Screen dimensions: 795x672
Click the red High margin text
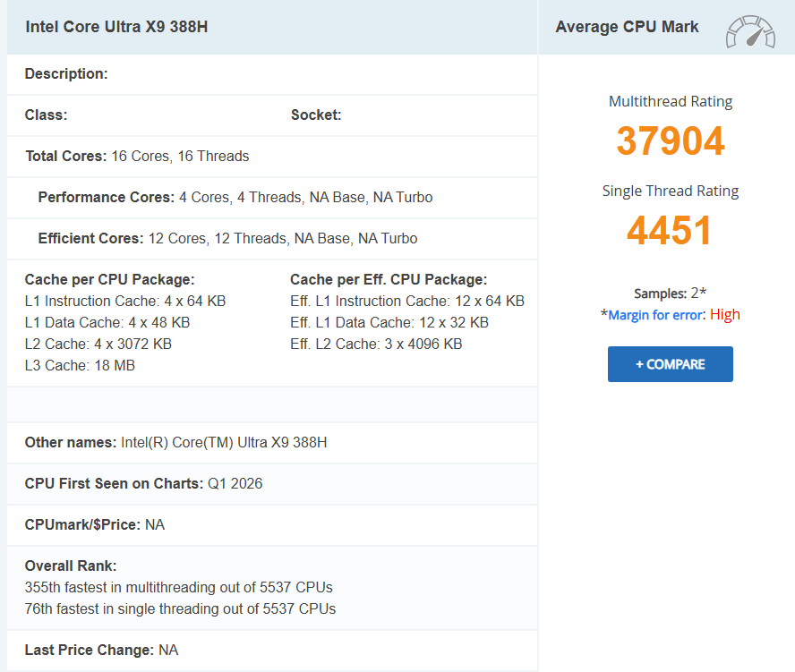pyautogui.click(x=725, y=315)
